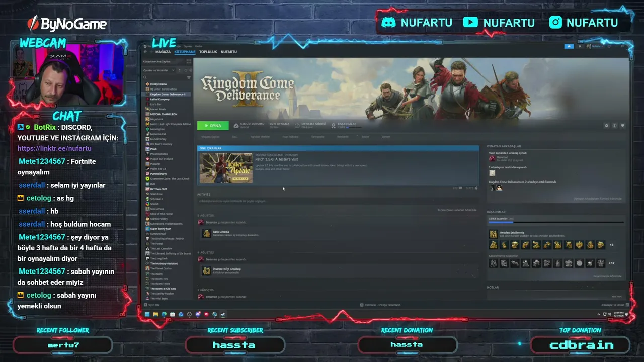Select The Room 4: Old Sins

163,289
